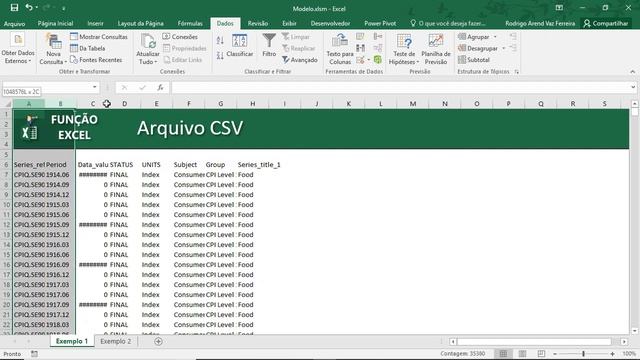Sort A to Z ascending
The image size is (640, 360).
pos(220,40)
